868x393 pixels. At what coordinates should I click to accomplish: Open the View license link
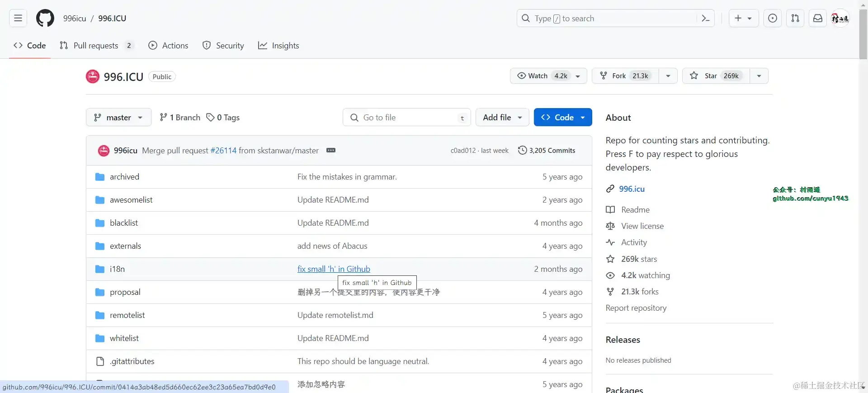[642, 226]
